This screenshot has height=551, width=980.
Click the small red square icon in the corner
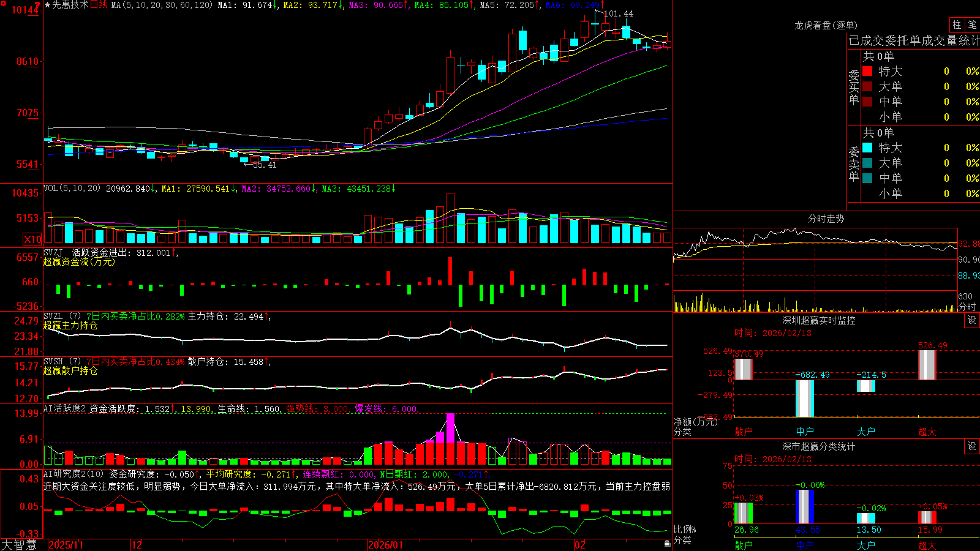click(2, 4)
